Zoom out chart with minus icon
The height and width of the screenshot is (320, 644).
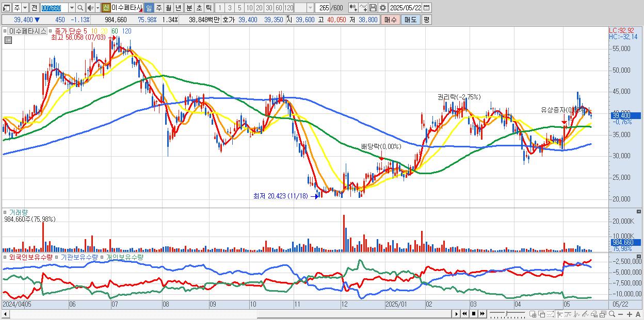pyautogui.click(x=620, y=314)
